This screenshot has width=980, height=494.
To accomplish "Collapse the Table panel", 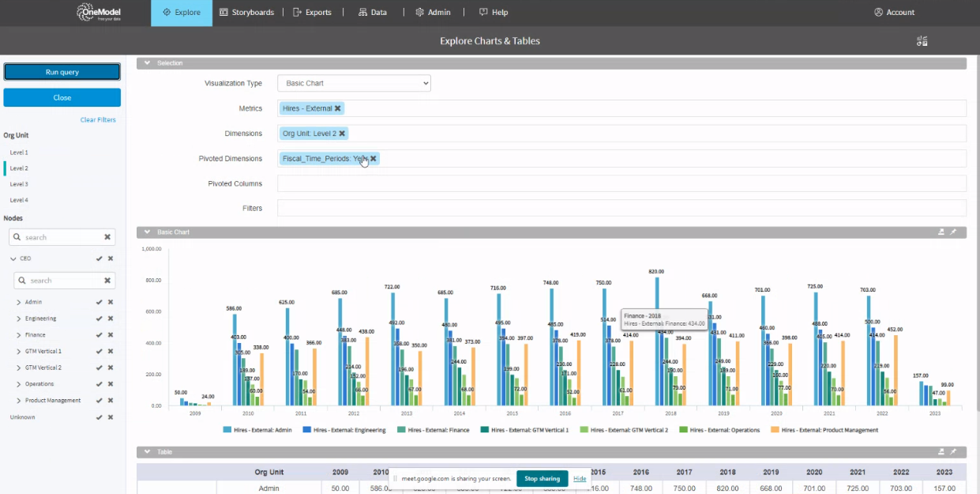I will (x=147, y=452).
